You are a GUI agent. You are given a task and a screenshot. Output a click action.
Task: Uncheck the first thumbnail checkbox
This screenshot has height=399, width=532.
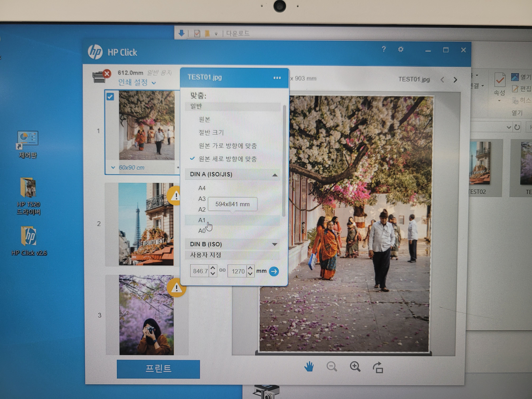110,97
